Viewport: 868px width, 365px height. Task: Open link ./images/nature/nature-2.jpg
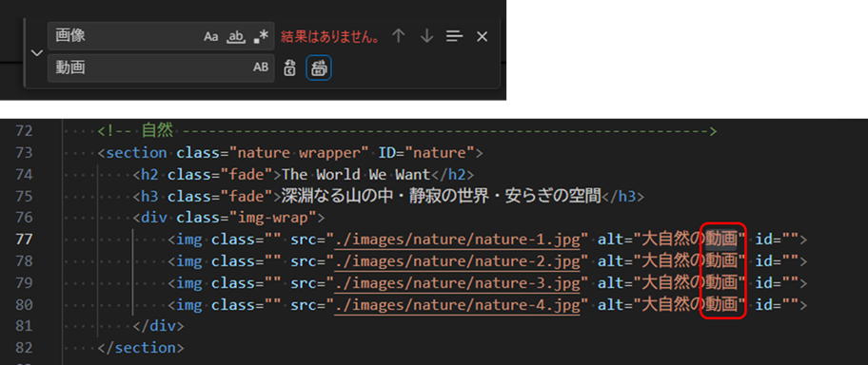pyautogui.click(x=457, y=261)
